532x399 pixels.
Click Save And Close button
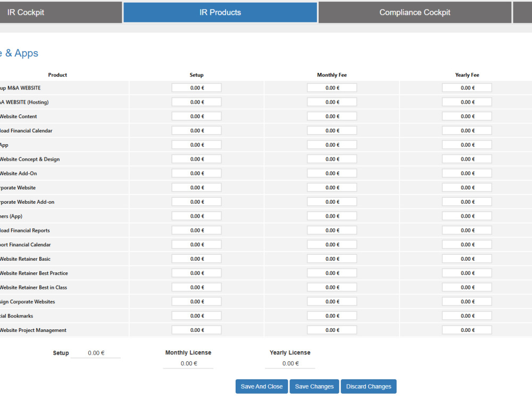(x=262, y=386)
